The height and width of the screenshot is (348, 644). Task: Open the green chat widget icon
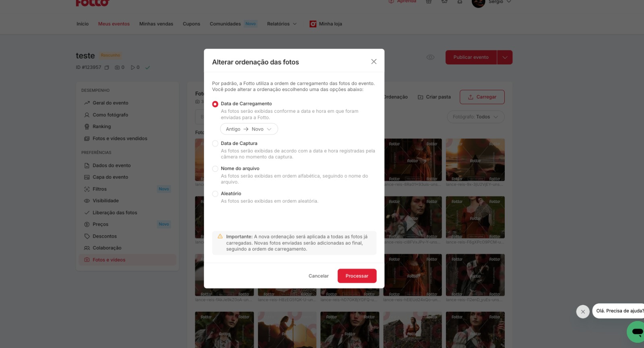click(x=636, y=332)
